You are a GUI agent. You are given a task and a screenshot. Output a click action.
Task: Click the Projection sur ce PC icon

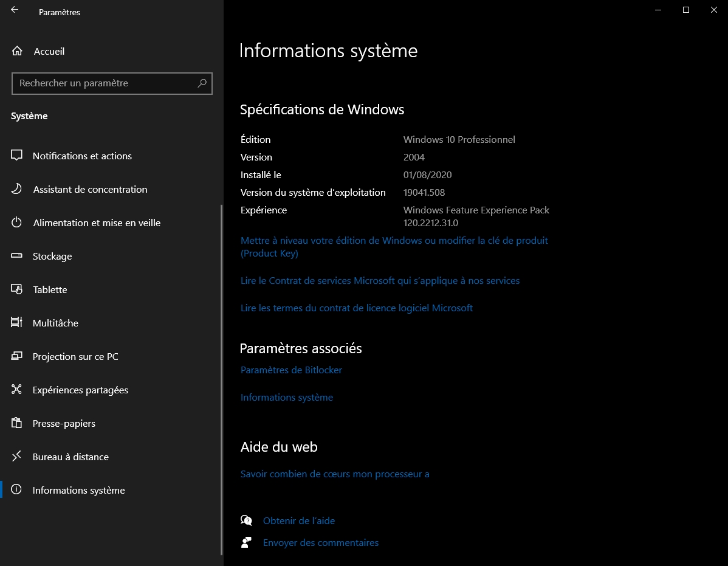[x=17, y=356]
